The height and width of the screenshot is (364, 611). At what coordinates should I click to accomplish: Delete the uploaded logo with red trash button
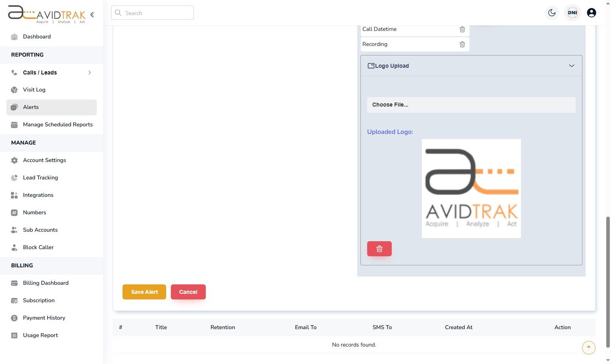point(379,249)
